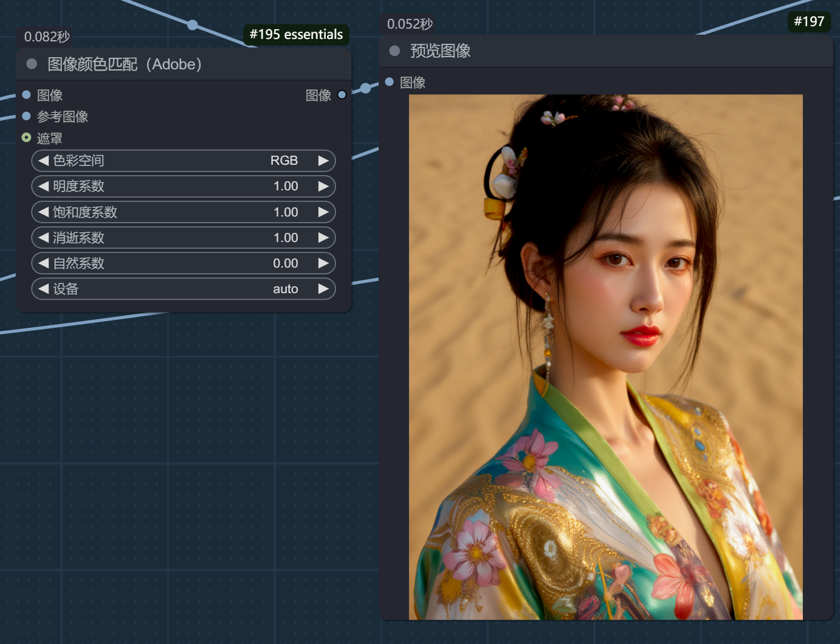Click the 预览图像 node title
The image size is (840, 644).
pyautogui.click(x=441, y=50)
